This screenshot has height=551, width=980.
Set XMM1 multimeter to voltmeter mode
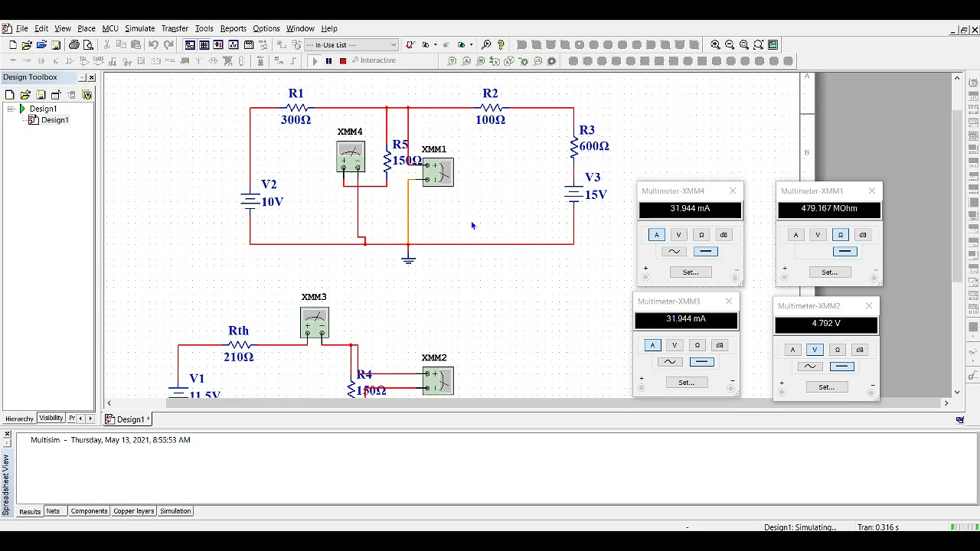(x=818, y=235)
